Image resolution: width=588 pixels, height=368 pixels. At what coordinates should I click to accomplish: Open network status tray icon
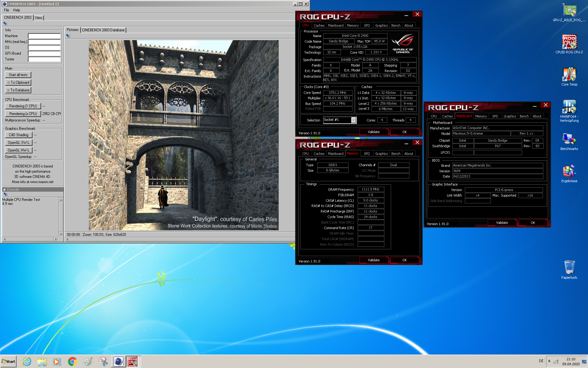click(x=556, y=361)
